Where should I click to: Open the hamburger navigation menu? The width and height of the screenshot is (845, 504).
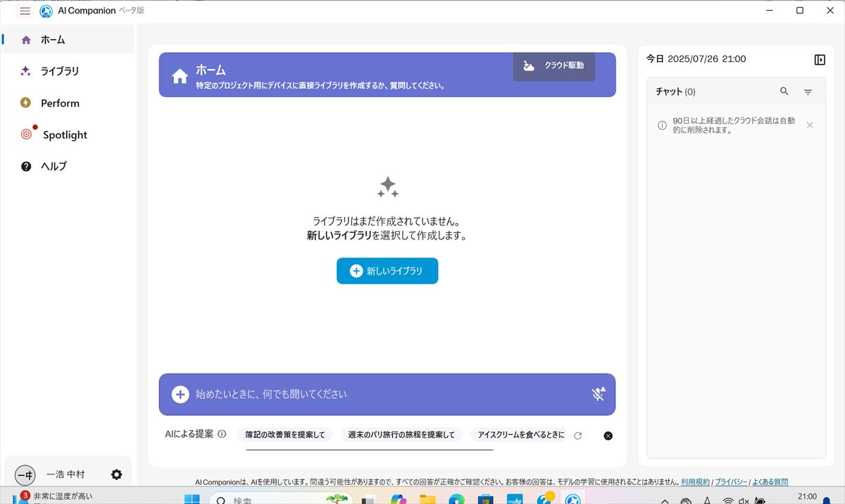tap(25, 11)
